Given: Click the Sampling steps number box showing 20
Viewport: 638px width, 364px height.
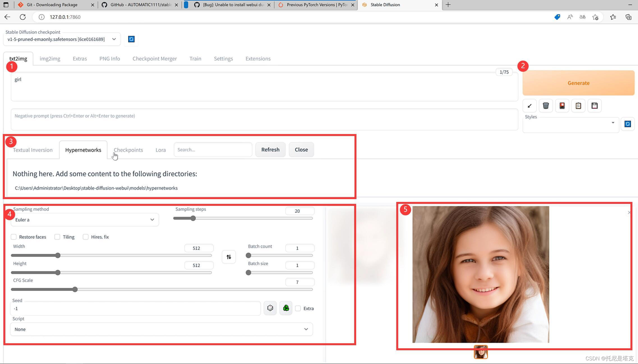Looking at the screenshot, I should (300, 211).
